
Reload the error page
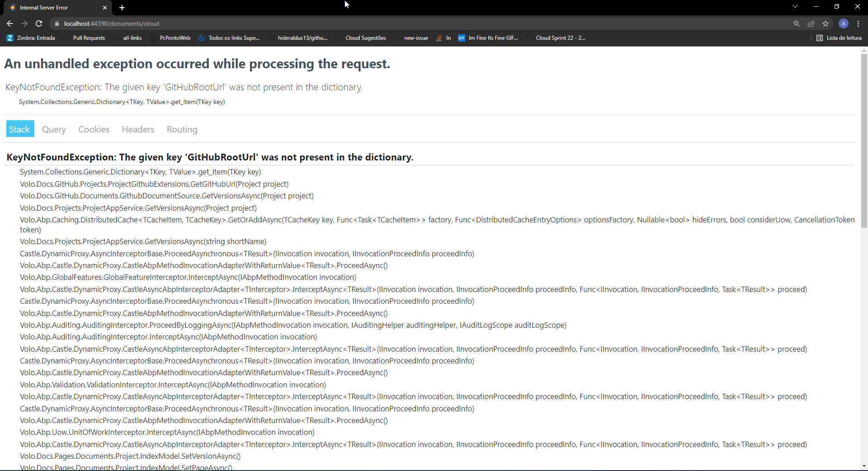coord(39,24)
